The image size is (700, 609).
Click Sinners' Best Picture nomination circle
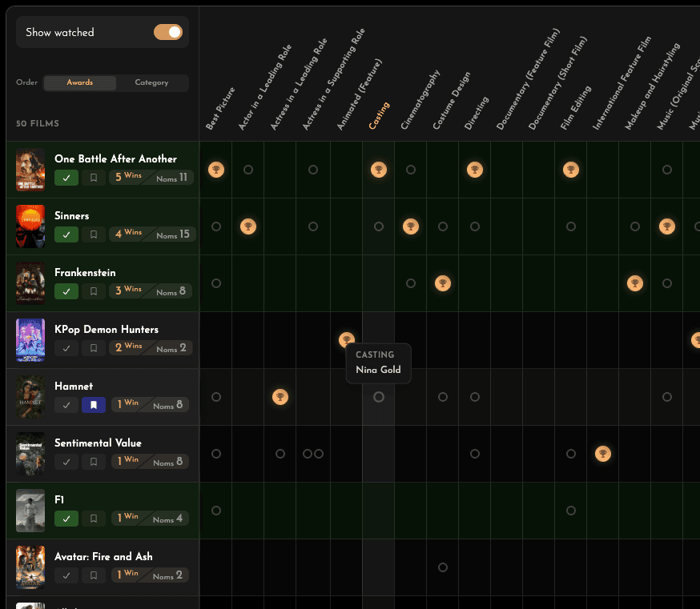click(216, 226)
